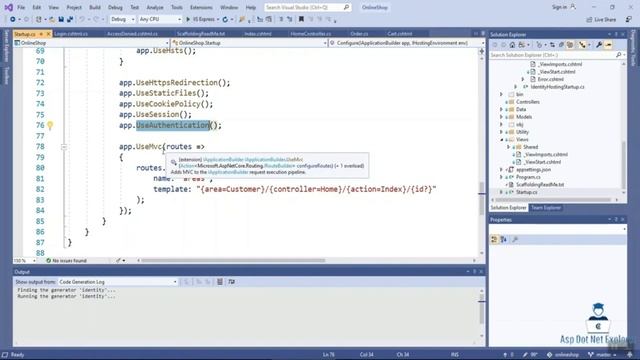Open the Build menu
This screenshot has width=640, height=360.
95,7
